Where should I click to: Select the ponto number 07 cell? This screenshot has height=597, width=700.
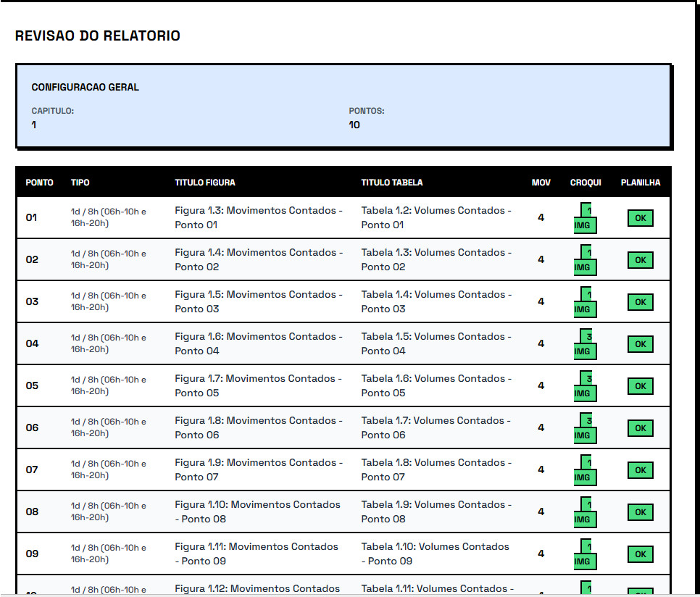(32, 469)
